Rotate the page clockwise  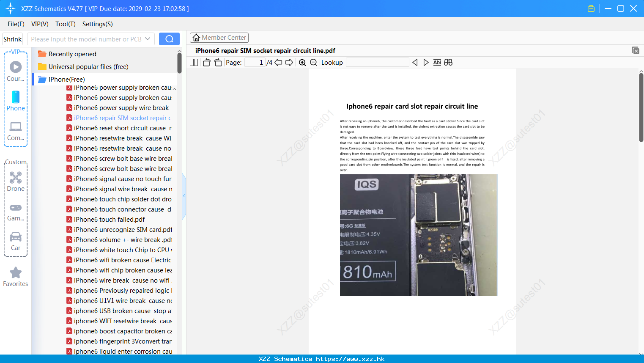[x=218, y=63]
